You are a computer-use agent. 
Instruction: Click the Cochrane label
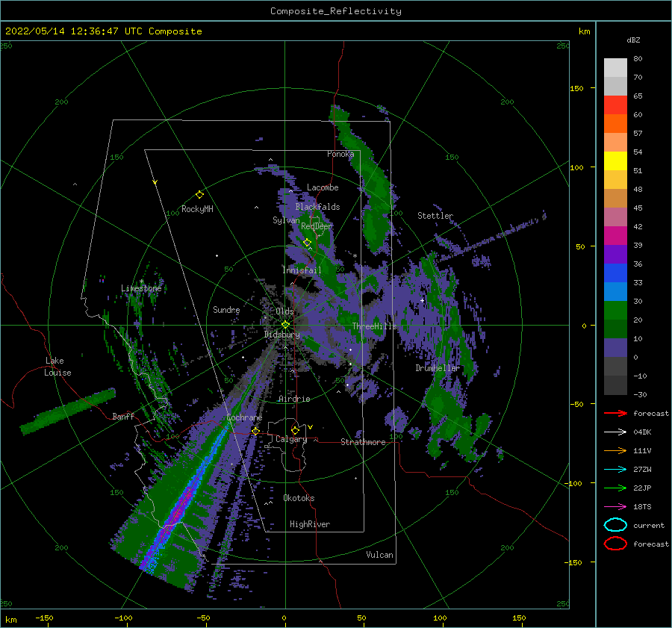[x=244, y=417]
